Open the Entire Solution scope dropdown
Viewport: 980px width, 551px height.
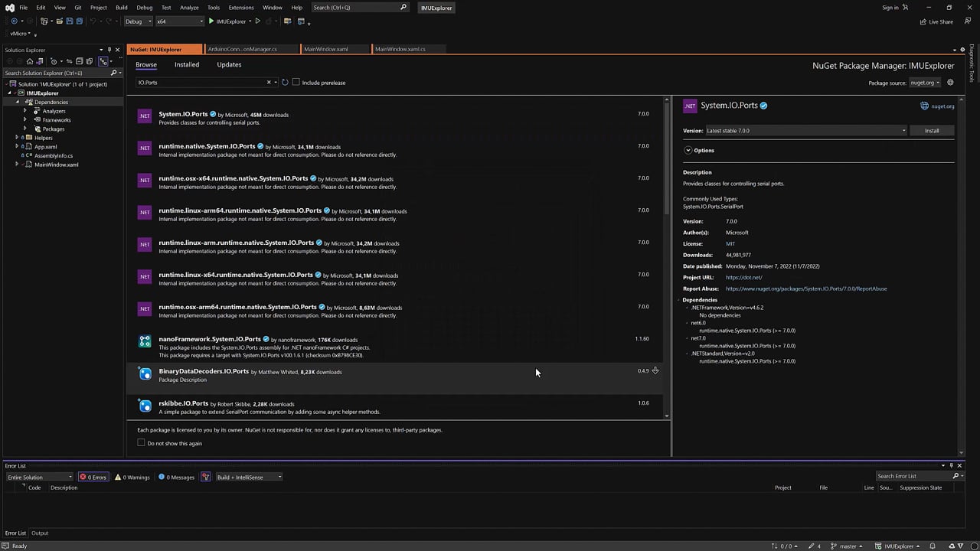click(x=39, y=477)
